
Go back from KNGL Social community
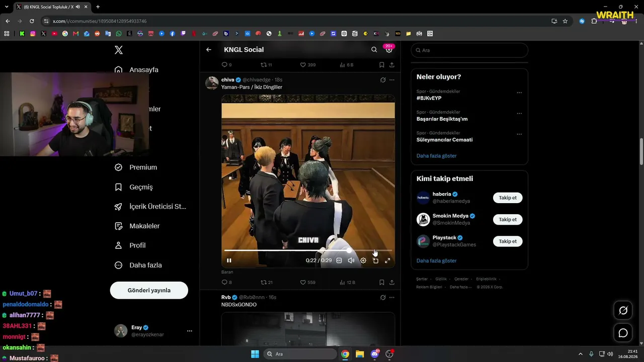click(209, 50)
